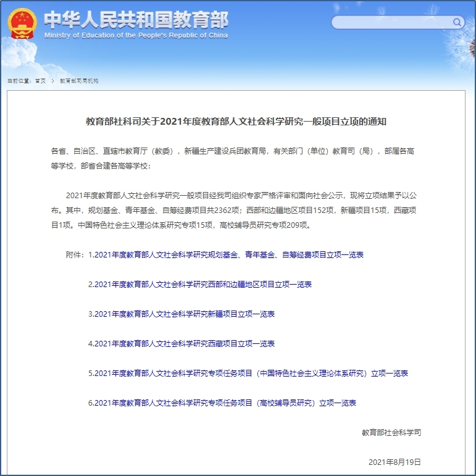The image size is (476, 476).
Task: Go to 首页 in the breadcrumb
Action: point(40,81)
